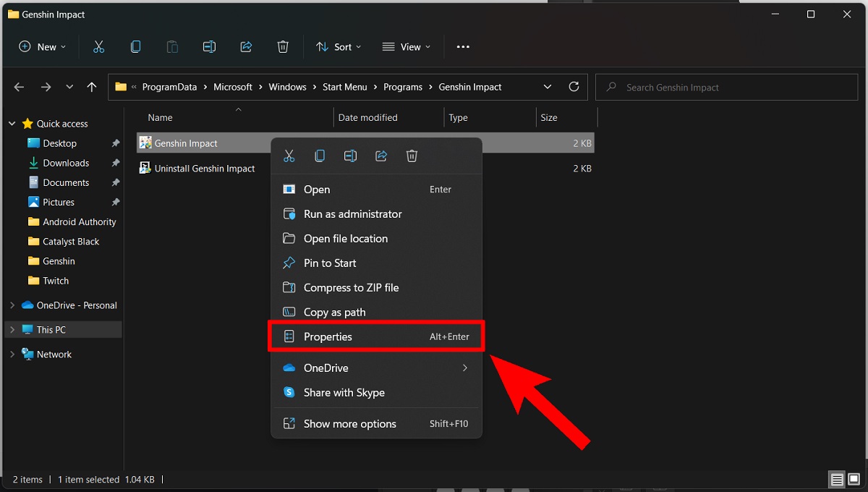Open the Android Authority folder
868x492 pixels.
point(80,222)
